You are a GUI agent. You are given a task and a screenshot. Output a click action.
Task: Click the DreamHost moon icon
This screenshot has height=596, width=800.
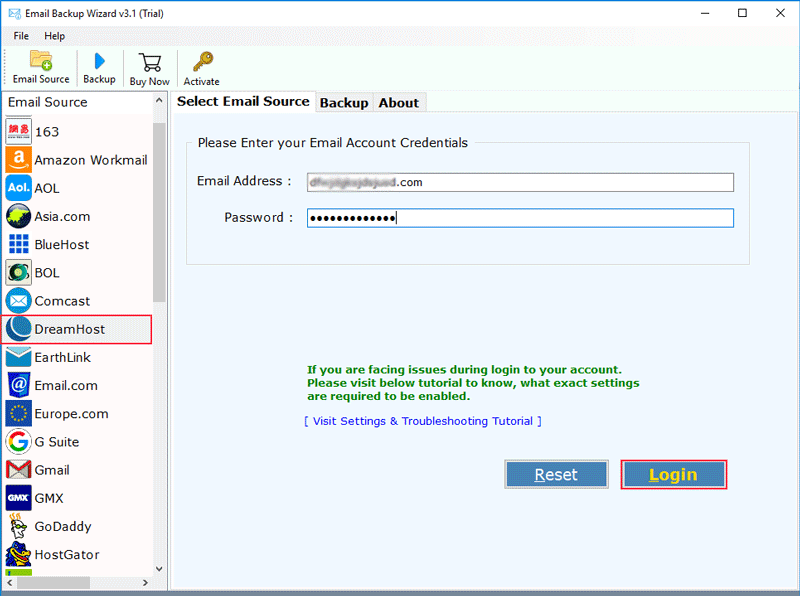pyautogui.click(x=18, y=329)
